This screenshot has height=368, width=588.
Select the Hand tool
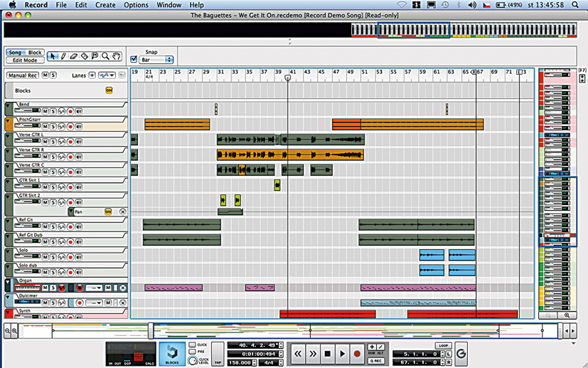coord(117,56)
